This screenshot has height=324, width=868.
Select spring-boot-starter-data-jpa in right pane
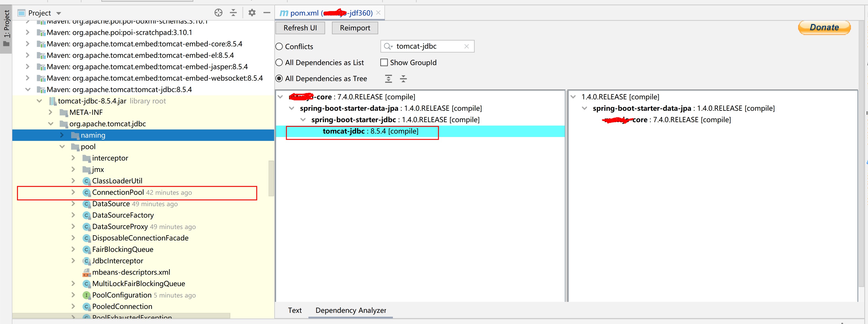click(684, 108)
